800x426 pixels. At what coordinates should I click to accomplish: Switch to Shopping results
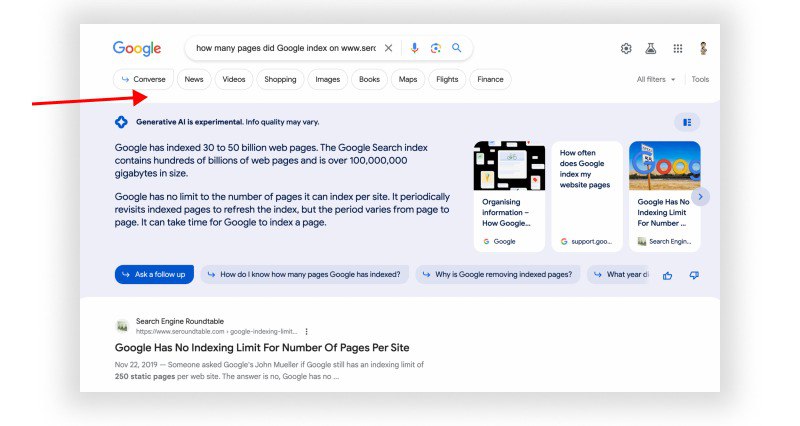point(280,79)
